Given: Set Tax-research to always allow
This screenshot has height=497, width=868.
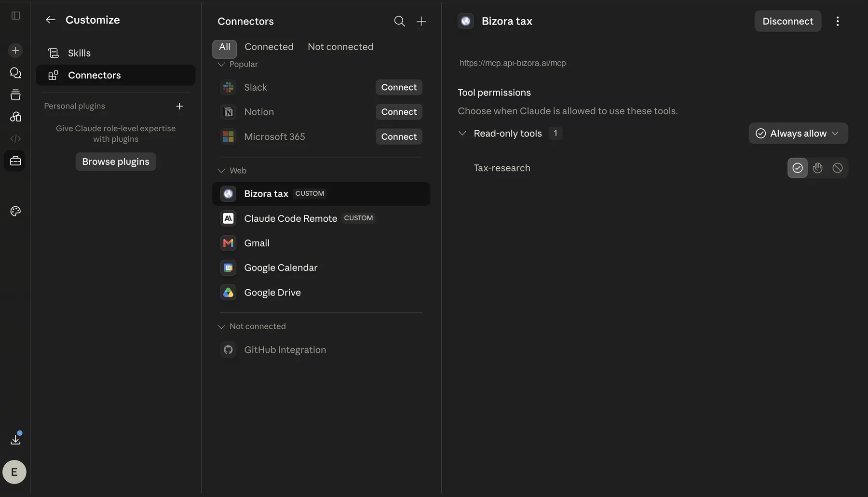Looking at the screenshot, I should point(798,168).
